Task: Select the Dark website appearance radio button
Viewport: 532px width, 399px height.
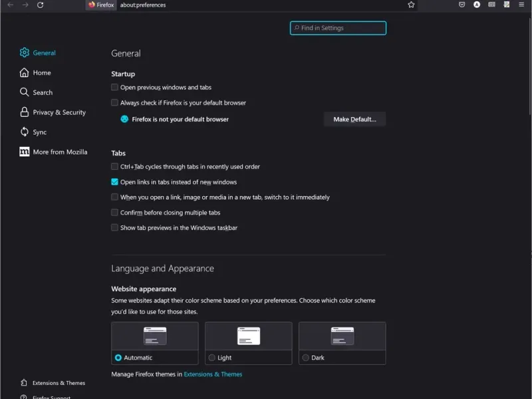Action: (305, 358)
